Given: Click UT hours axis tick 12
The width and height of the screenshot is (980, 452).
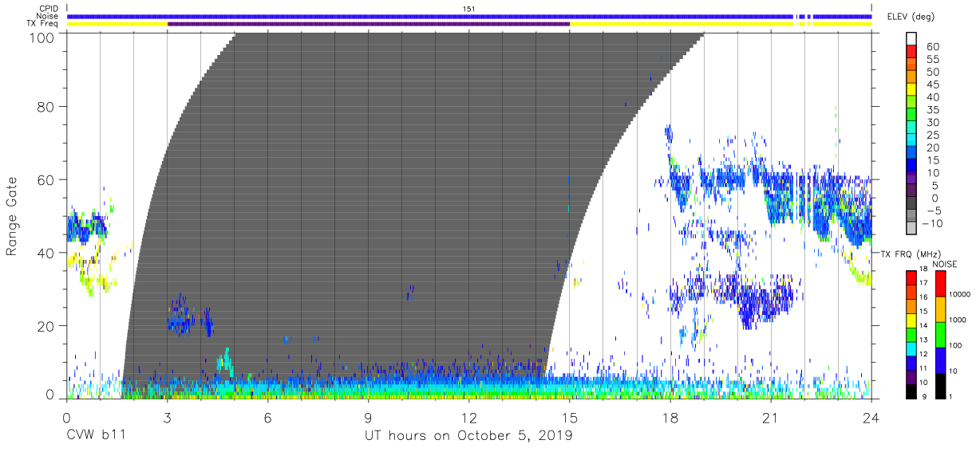Looking at the screenshot, I should [469, 418].
